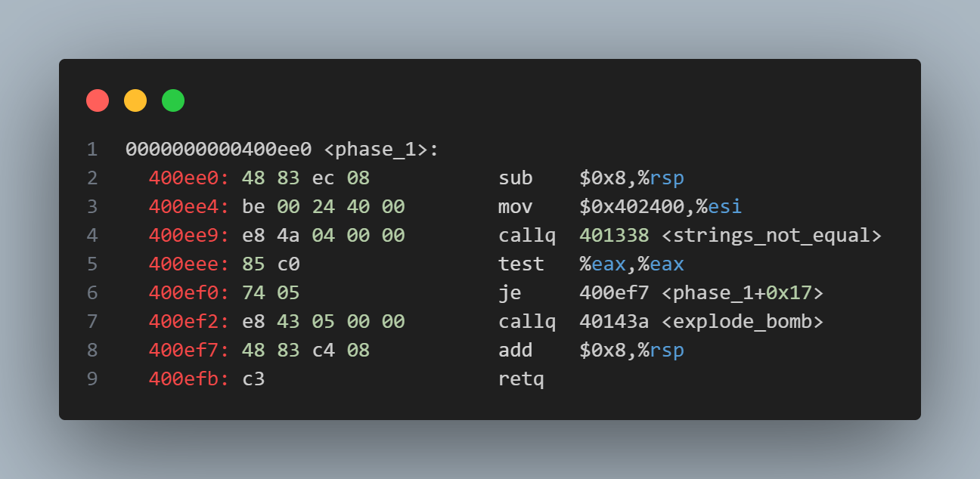Click the %esi register operand
Viewport: 980px width, 479px height.
pos(724,207)
